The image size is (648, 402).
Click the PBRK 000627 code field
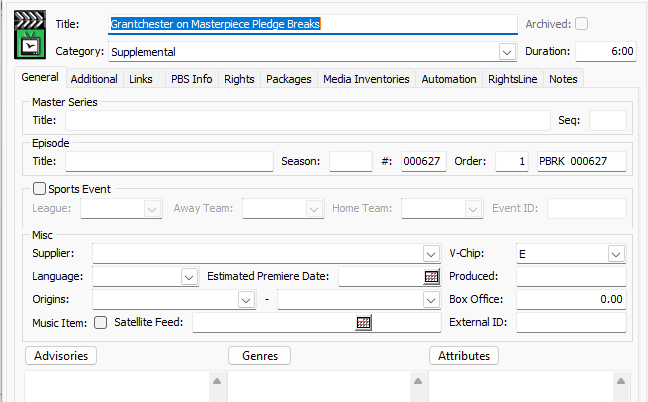[x=582, y=162]
